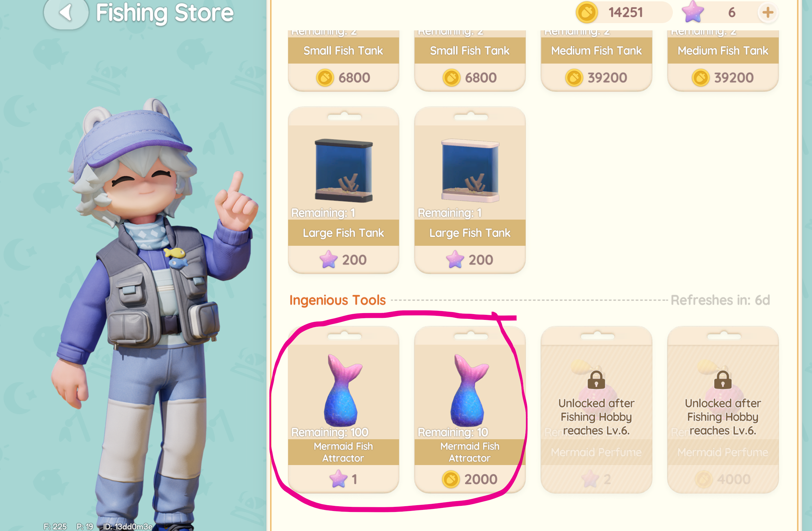Screen dimensions: 812x531
Task: Tap the purple star currency icon
Action: tap(693, 12)
